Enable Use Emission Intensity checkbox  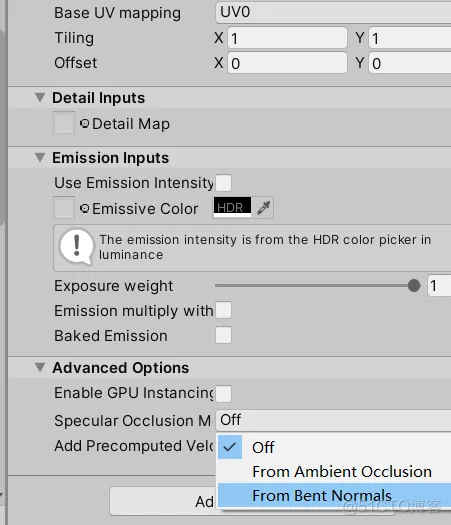click(x=223, y=183)
